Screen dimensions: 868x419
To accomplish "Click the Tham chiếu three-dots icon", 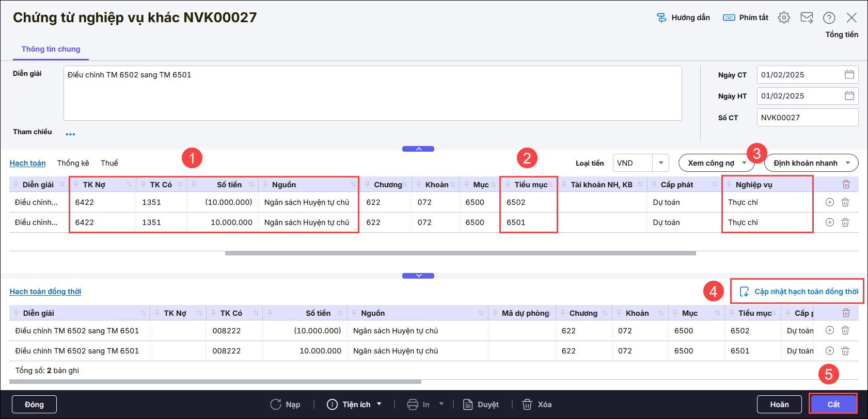I will pyautogui.click(x=70, y=134).
